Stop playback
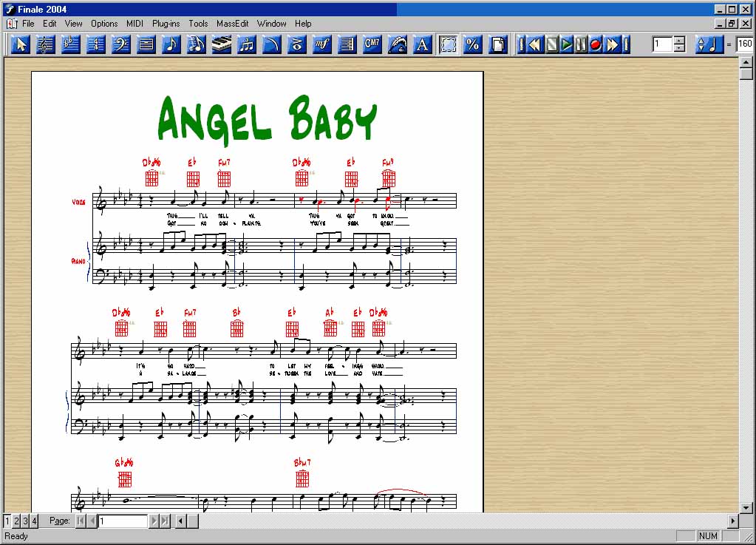The image size is (756, 545). (x=551, y=45)
